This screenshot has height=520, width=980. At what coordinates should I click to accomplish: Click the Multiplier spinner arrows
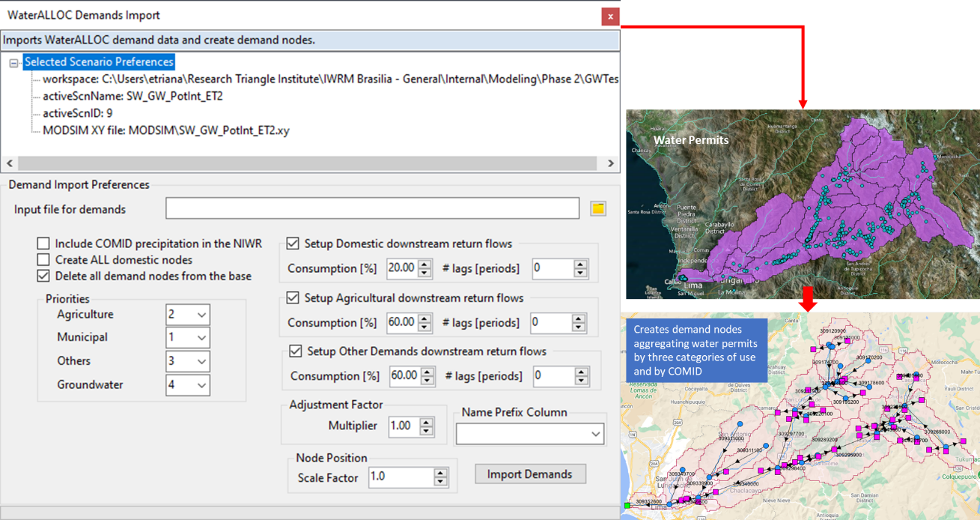pos(426,426)
